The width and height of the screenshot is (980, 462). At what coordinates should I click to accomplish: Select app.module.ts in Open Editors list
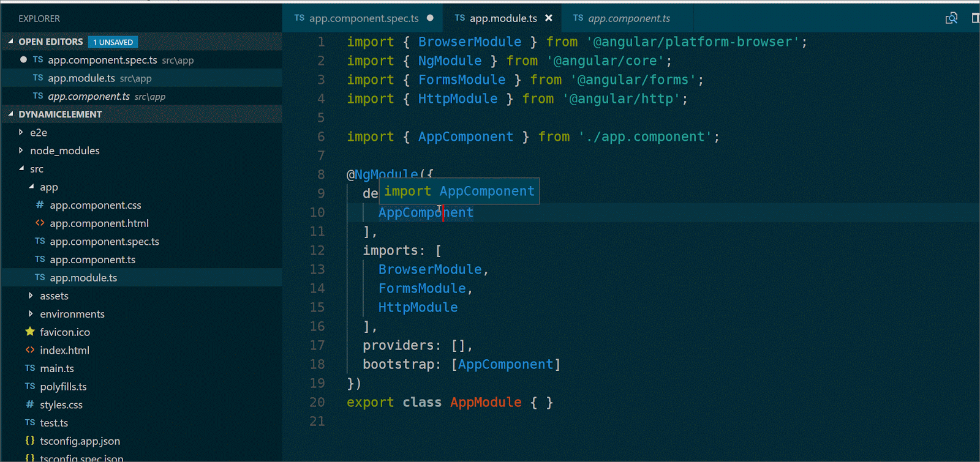pyautogui.click(x=141, y=78)
